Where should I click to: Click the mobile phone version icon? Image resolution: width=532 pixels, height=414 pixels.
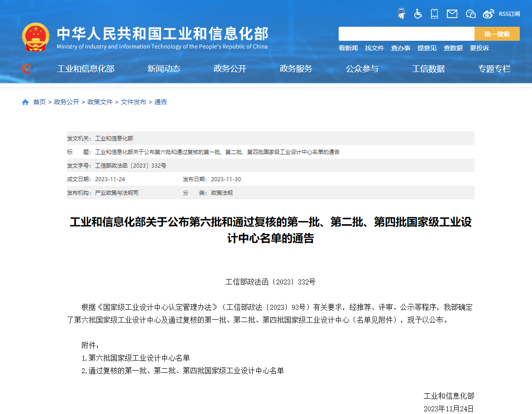[x=434, y=14]
